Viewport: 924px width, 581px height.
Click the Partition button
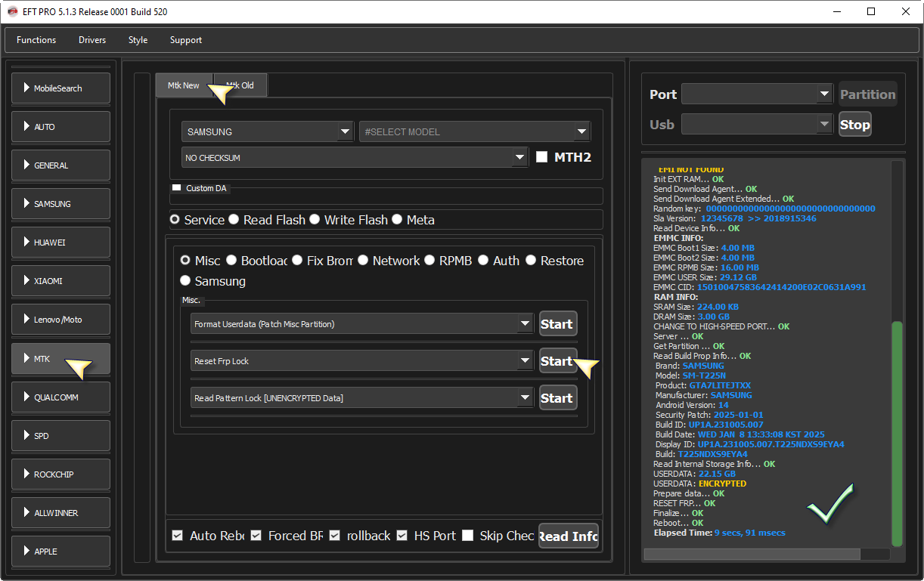[x=868, y=94]
